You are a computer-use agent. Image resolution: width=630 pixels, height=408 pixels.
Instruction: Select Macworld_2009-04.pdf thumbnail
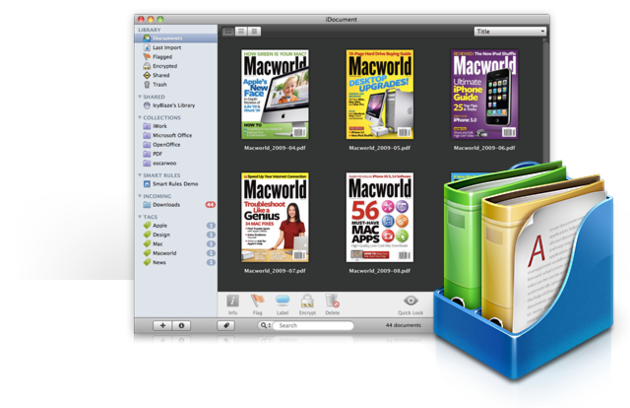(x=275, y=94)
